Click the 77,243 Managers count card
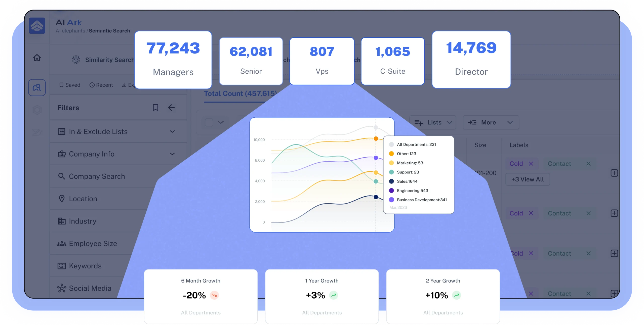Image resolution: width=644 pixels, height=330 pixels. tap(173, 59)
